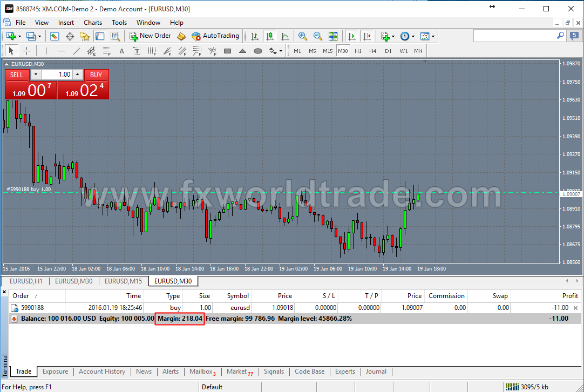Open the Journal terminal tab

(376, 371)
